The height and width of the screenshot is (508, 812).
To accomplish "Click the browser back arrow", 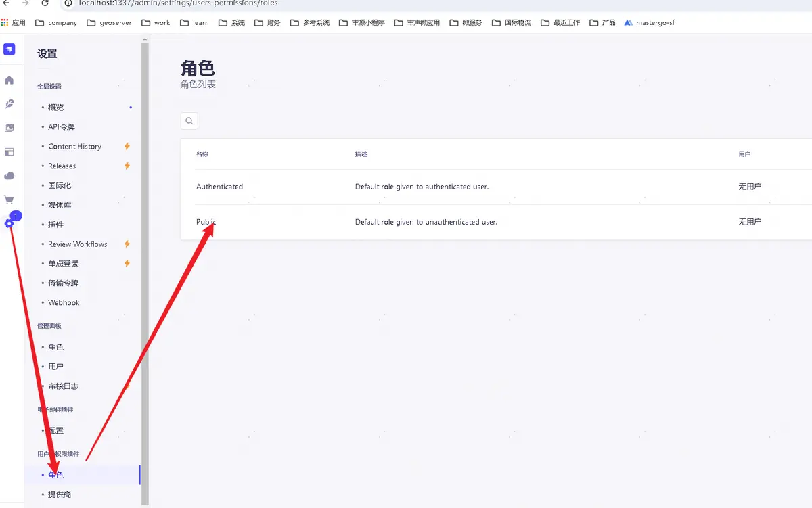I will [x=6, y=3].
